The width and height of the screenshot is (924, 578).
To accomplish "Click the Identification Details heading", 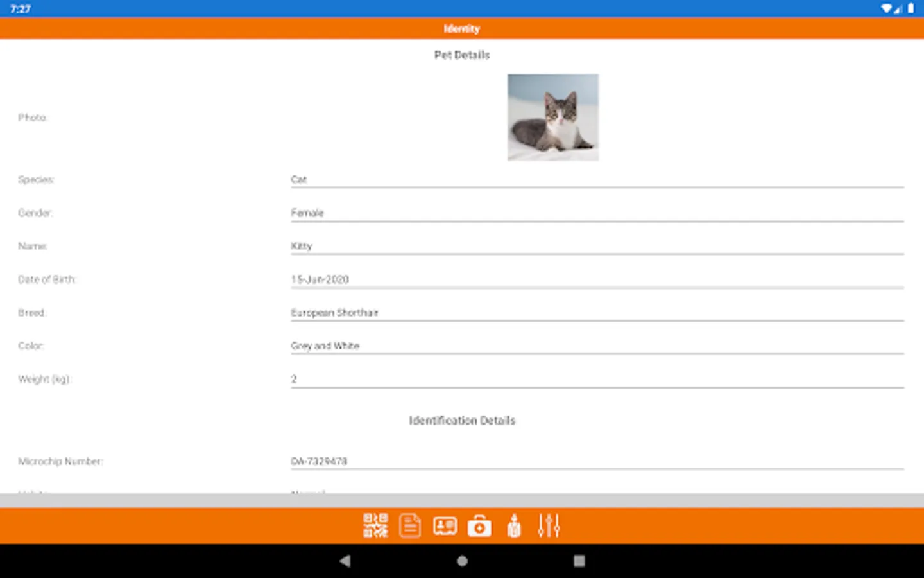I will coord(462,421).
